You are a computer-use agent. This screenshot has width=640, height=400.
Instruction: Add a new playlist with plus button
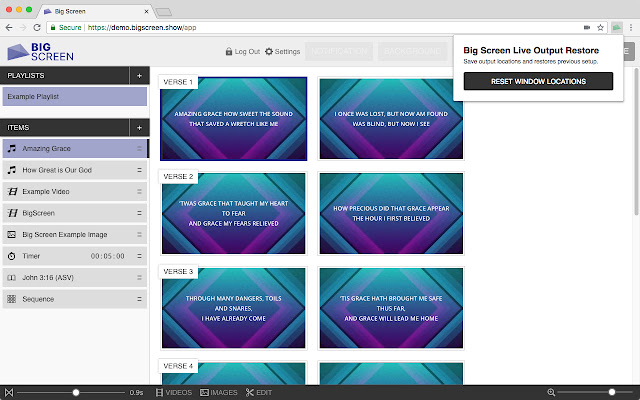point(139,76)
